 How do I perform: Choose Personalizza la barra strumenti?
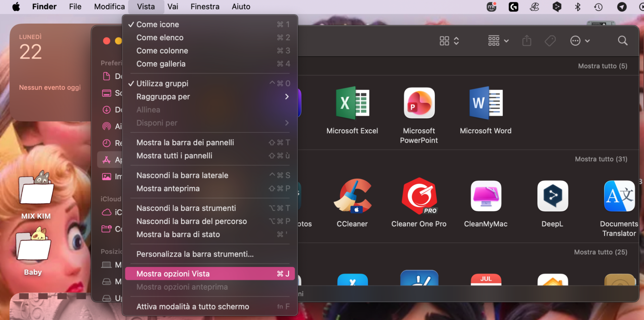tap(210, 254)
